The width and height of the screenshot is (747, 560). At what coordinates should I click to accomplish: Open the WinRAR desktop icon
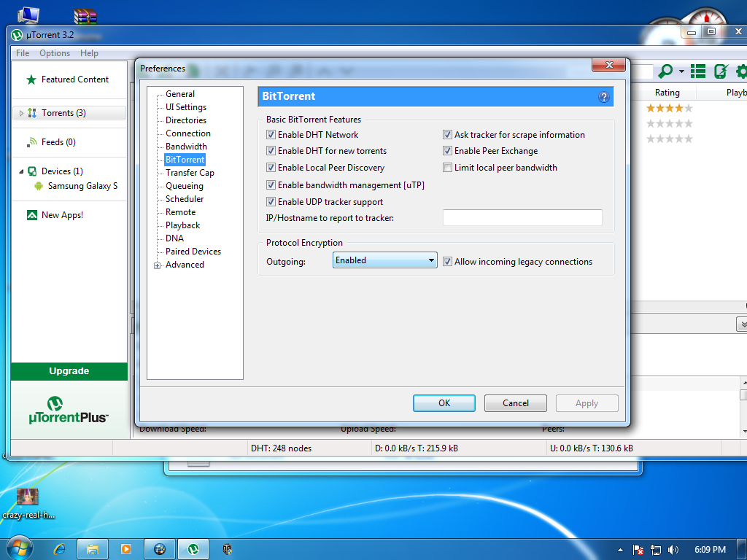point(85,16)
